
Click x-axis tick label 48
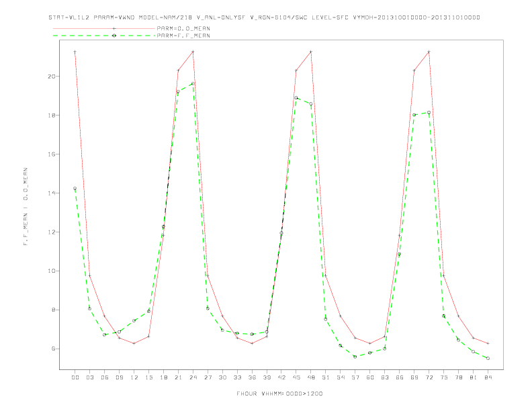pyautogui.click(x=311, y=377)
